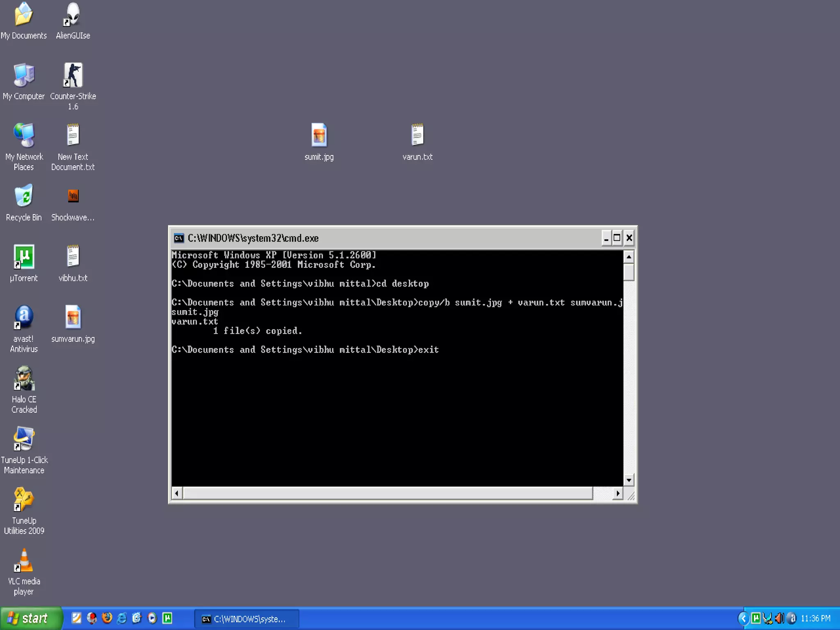Screen dimensions: 840x630
Task: Open Windows Media Player quick launch icon
Action: [152, 618]
